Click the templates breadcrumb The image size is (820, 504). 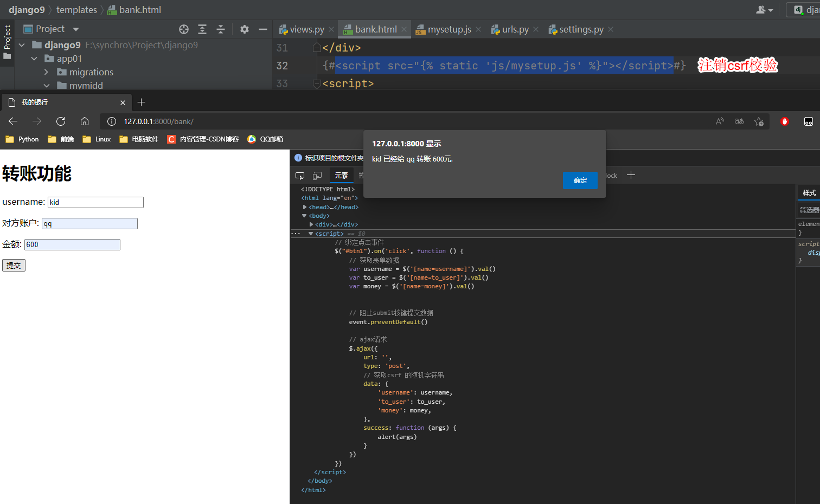click(76, 10)
